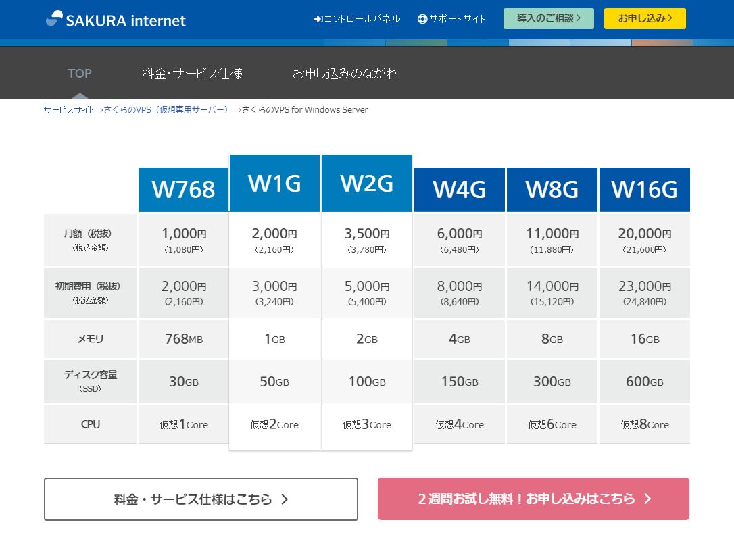
Task: Click the yellow お申し込み button
Action: coord(645,18)
